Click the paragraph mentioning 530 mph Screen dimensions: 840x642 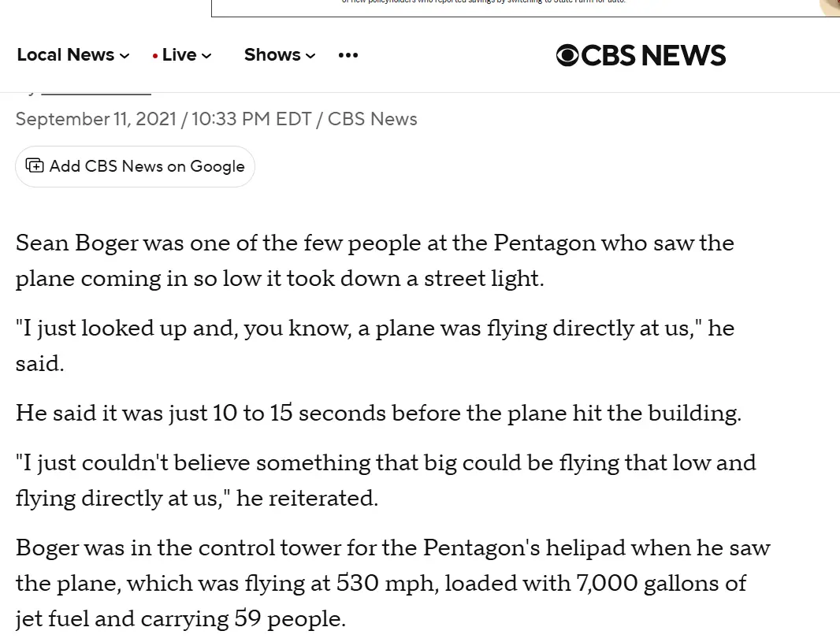tap(392, 583)
